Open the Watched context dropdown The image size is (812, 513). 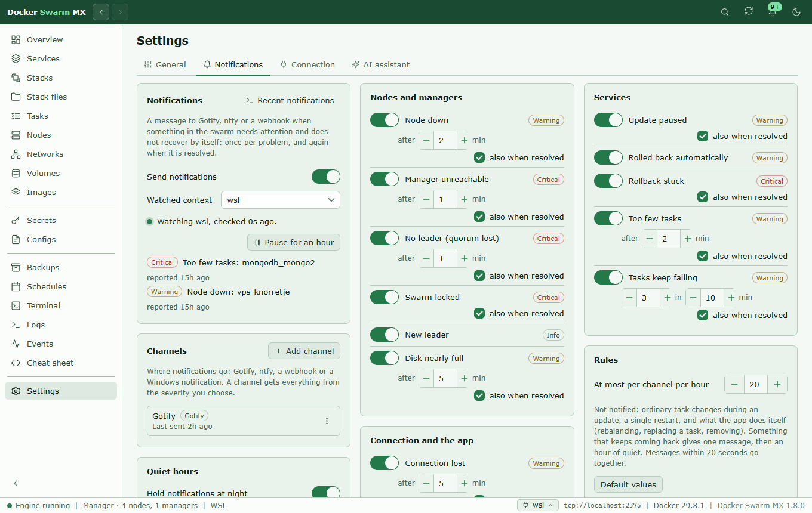tap(281, 200)
